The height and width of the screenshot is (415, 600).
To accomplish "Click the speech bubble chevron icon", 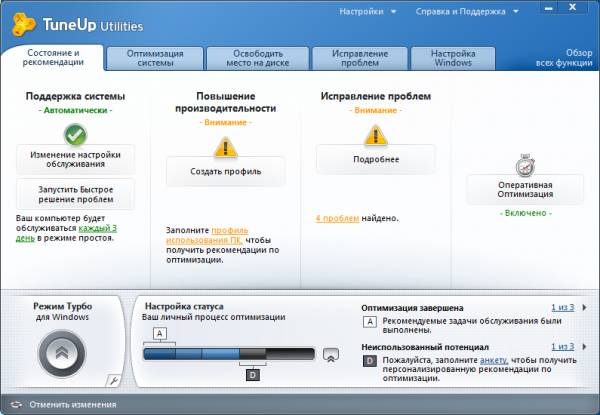I will pos(331,355).
